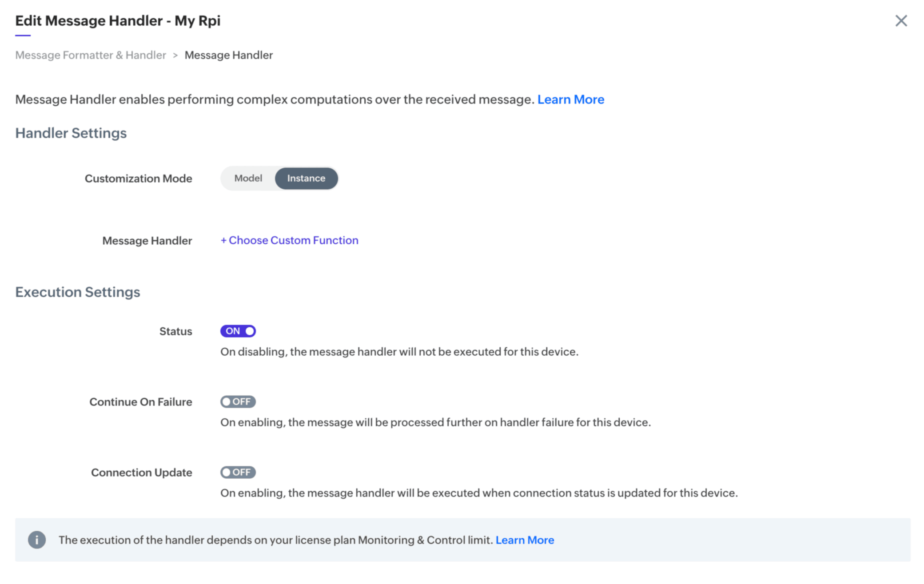Click the Handler Settings section heading
Screen dimensions: 924x584
coord(71,133)
